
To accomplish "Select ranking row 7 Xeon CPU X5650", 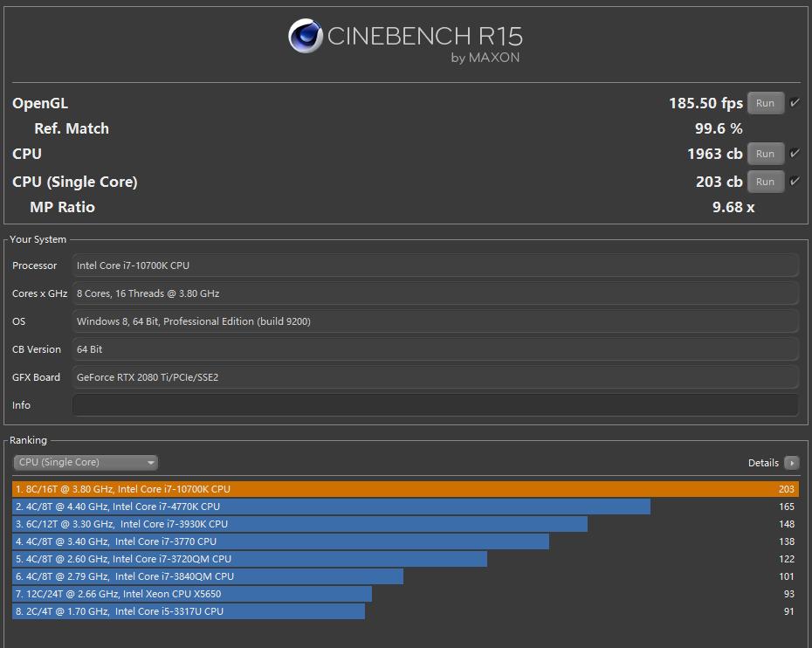I will [x=405, y=594].
